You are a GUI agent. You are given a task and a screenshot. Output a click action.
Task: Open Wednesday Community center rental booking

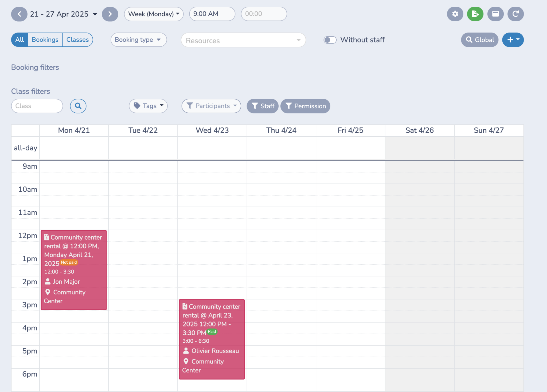(212, 339)
